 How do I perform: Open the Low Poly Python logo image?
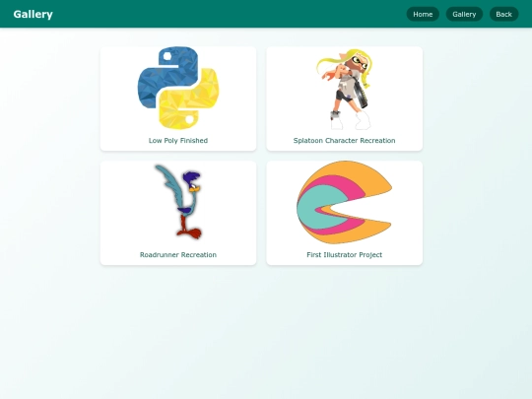(178, 88)
